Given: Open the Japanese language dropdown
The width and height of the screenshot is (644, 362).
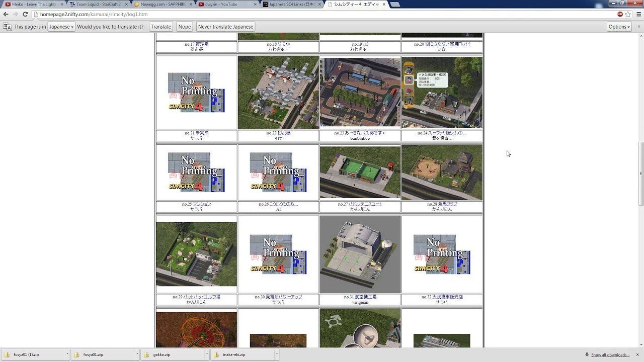Looking at the screenshot, I should (x=61, y=27).
